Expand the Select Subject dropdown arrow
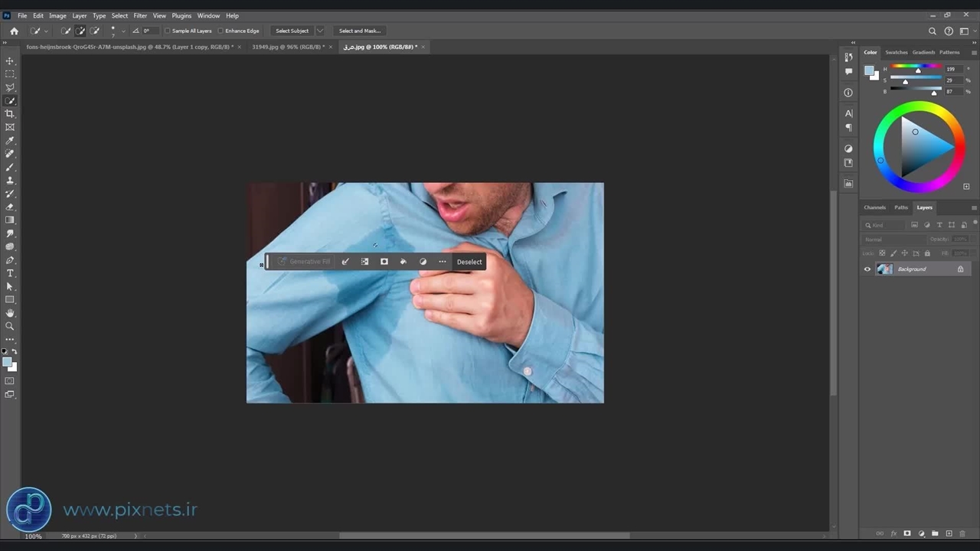980x551 pixels. click(x=320, y=31)
